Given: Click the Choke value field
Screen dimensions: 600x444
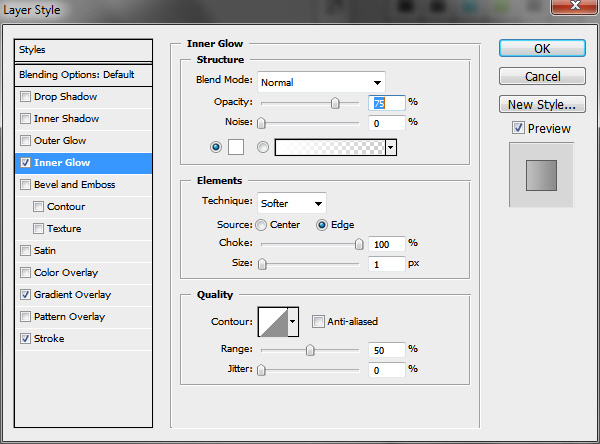Looking at the screenshot, I should pyautogui.click(x=386, y=244).
